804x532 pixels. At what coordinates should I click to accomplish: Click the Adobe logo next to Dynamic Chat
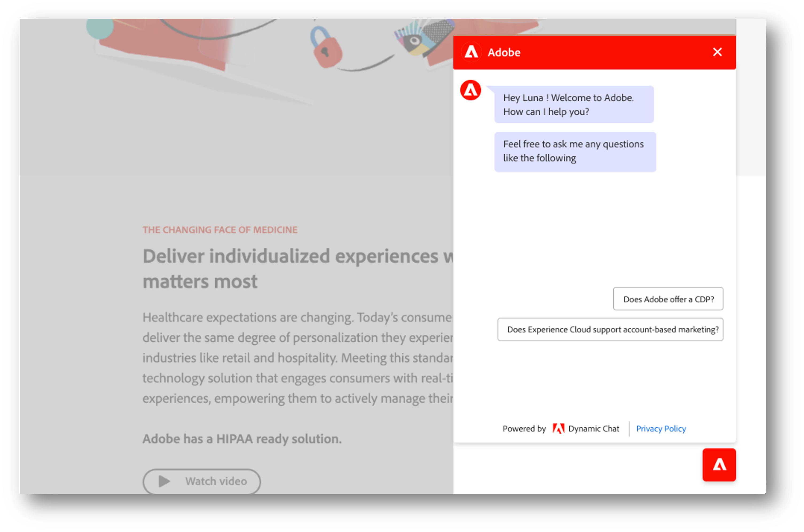coord(558,428)
